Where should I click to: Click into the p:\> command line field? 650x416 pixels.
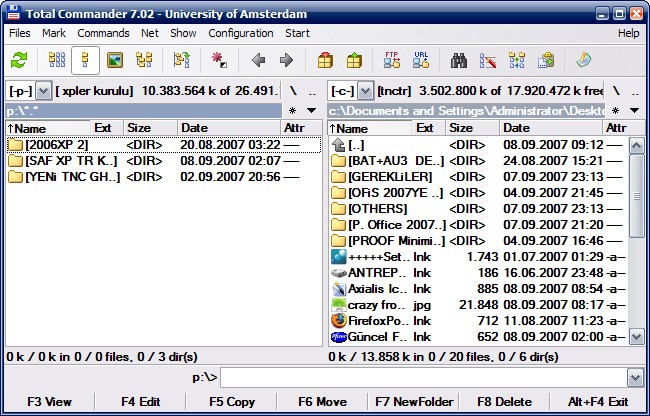pos(425,378)
